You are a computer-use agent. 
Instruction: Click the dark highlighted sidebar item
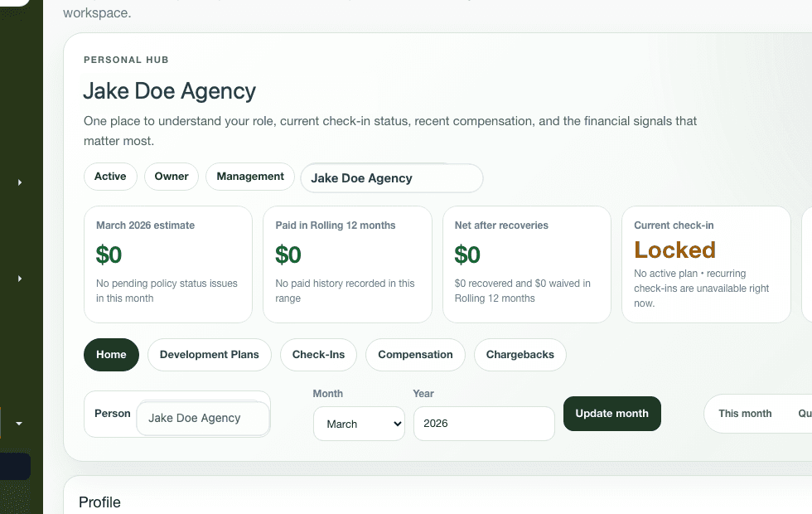click(x=15, y=466)
